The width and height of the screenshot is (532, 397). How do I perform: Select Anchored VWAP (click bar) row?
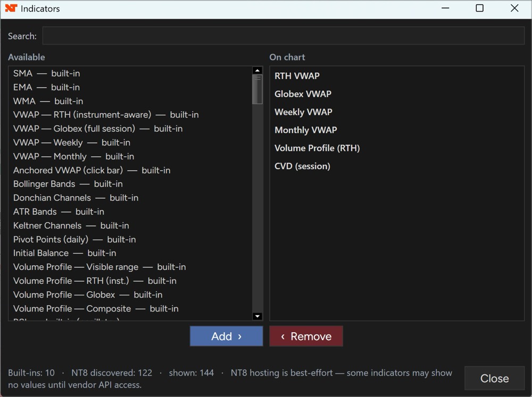coord(130,170)
